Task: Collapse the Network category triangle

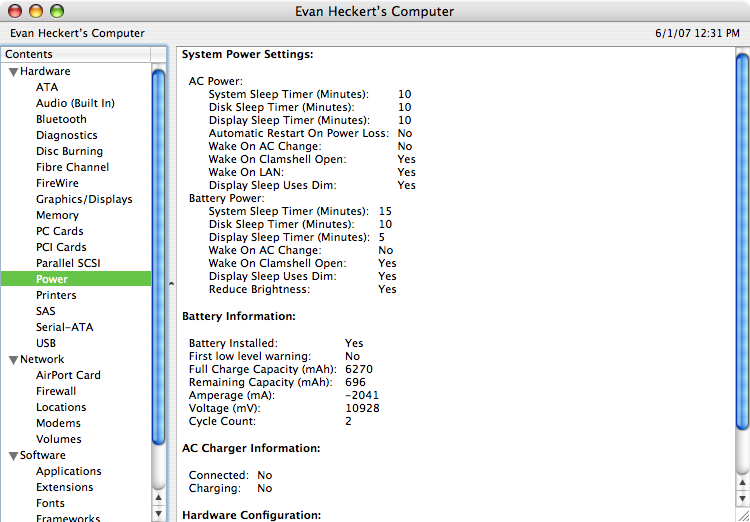Action: [13, 360]
